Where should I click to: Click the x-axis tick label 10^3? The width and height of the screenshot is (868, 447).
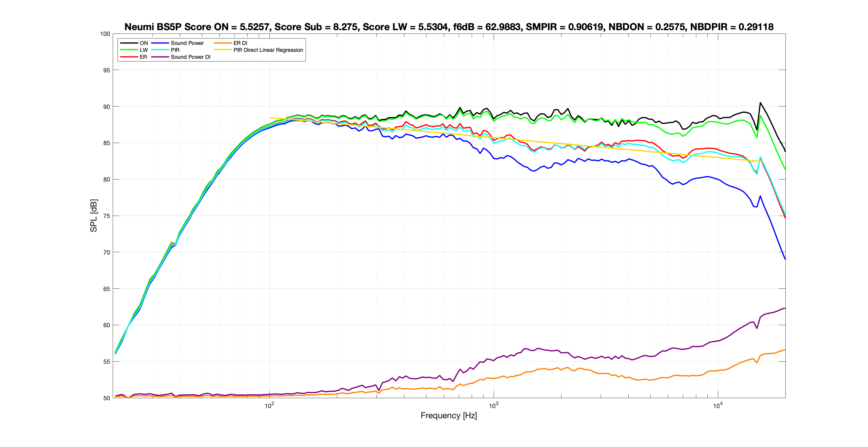pos(494,406)
